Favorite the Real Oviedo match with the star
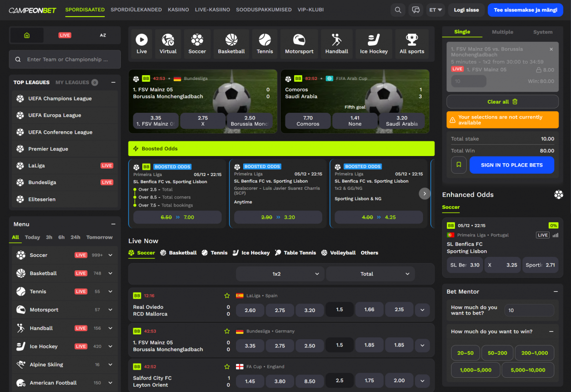Viewport: 571px width, 392px height. (x=227, y=295)
